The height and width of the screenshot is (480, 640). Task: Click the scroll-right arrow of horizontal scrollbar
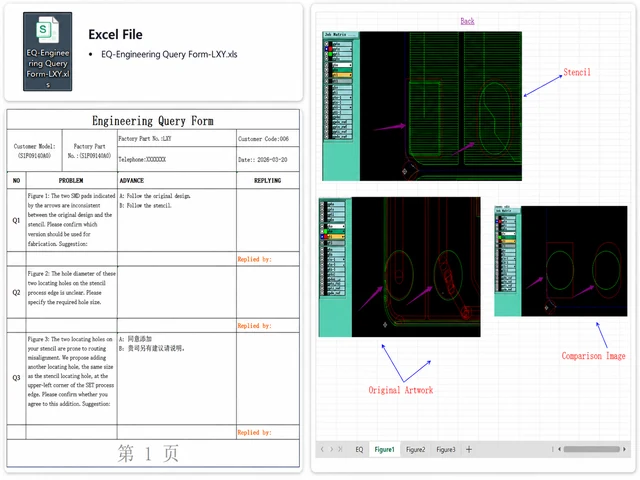pyautogui.click(x=624, y=449)
